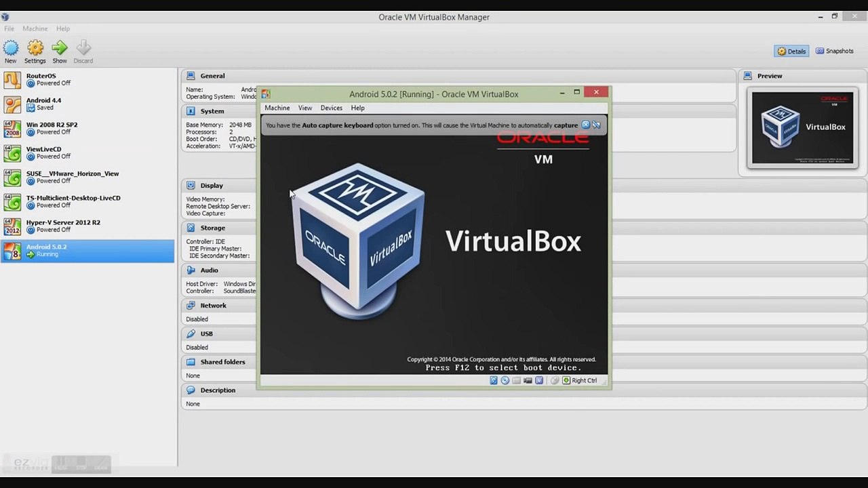This screenshot has width=868, height=488.
Task: Switch to the Snapshots view
Action: [835, 51]
